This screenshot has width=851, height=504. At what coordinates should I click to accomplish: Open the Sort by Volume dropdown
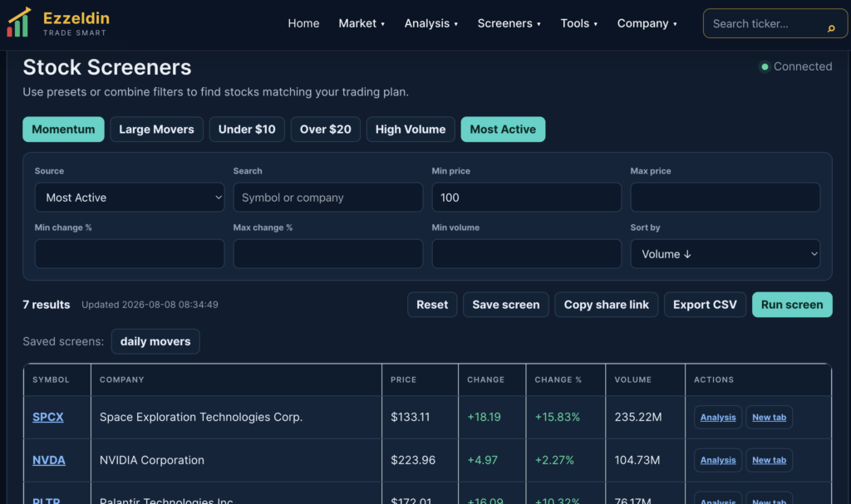pos(725,254)
